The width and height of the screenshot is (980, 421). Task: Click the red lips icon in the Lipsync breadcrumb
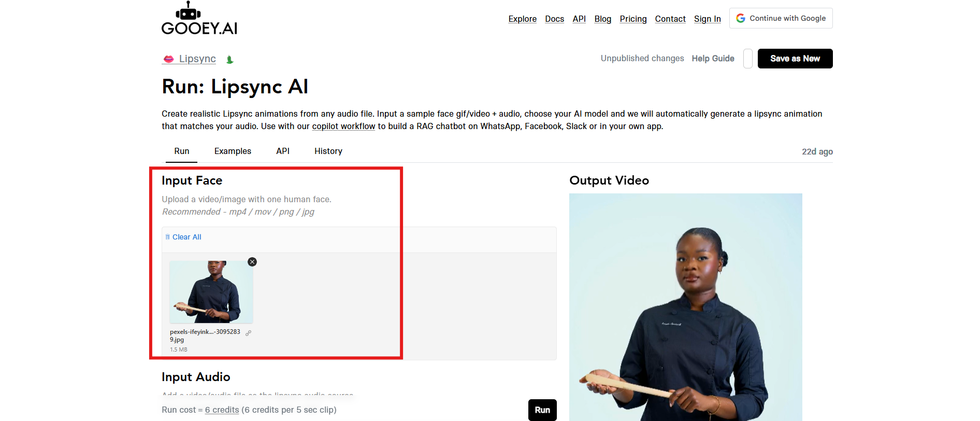(168, 59)
